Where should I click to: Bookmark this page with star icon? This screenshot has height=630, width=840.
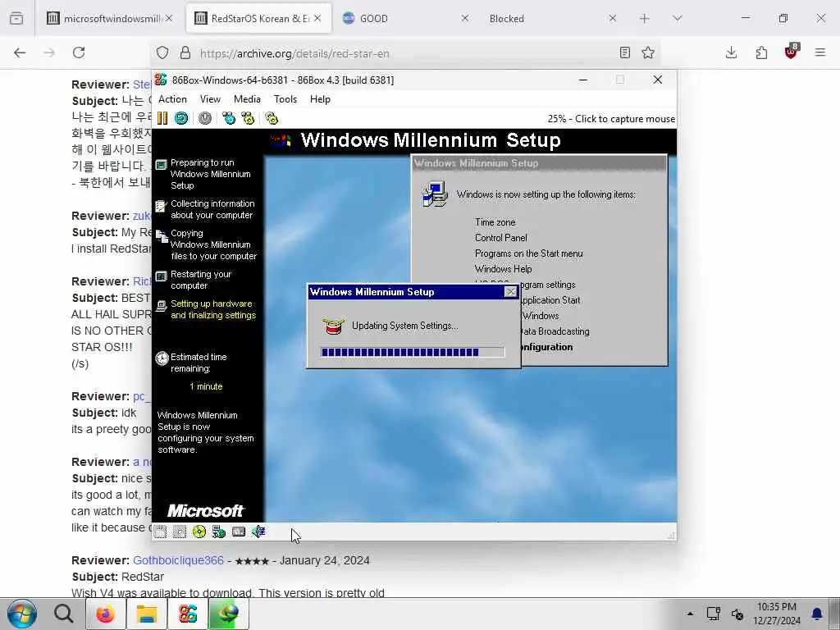(648, 52)
